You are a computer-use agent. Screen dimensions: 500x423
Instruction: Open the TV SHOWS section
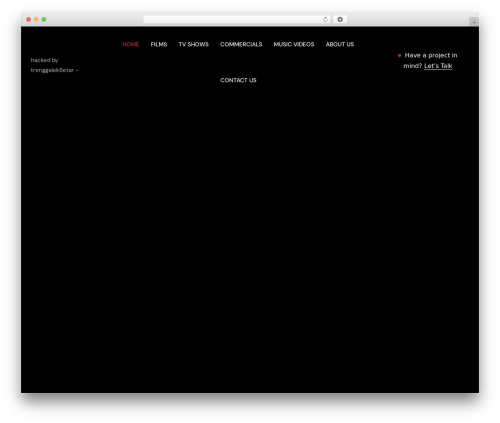[x=194, y=44]
